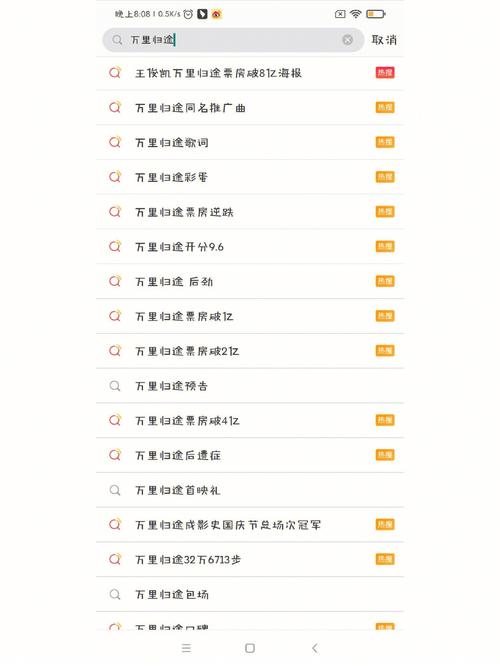The height and width of the screenshot is (666, 500).
Task: Select the suggestion 万里归途票房破2亿
Action: (250, 351)
